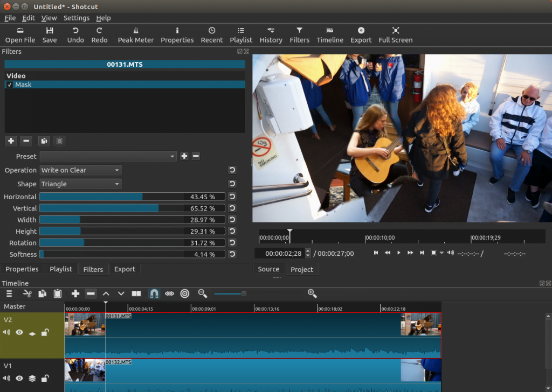Reset the Rotation value with its reset button
Viewport: 552px width, 392px height.
click(x=232, y=243)
